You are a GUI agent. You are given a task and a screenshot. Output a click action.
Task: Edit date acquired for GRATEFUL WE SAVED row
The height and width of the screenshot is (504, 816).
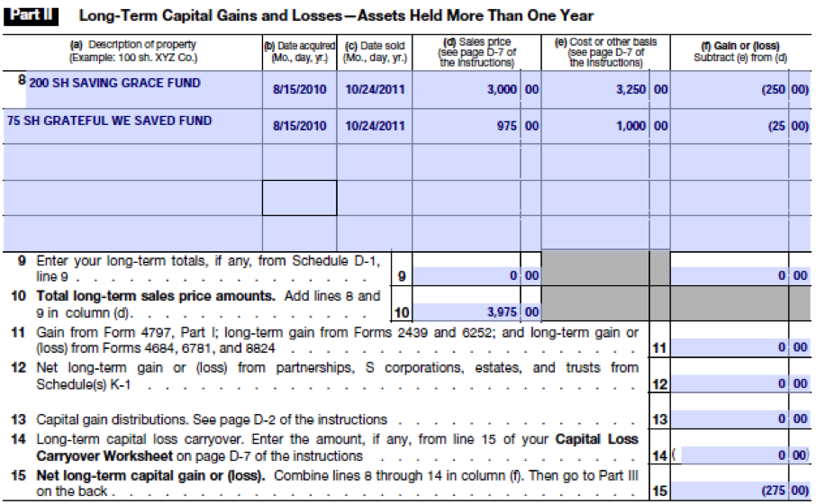click(x=300, y=126)
